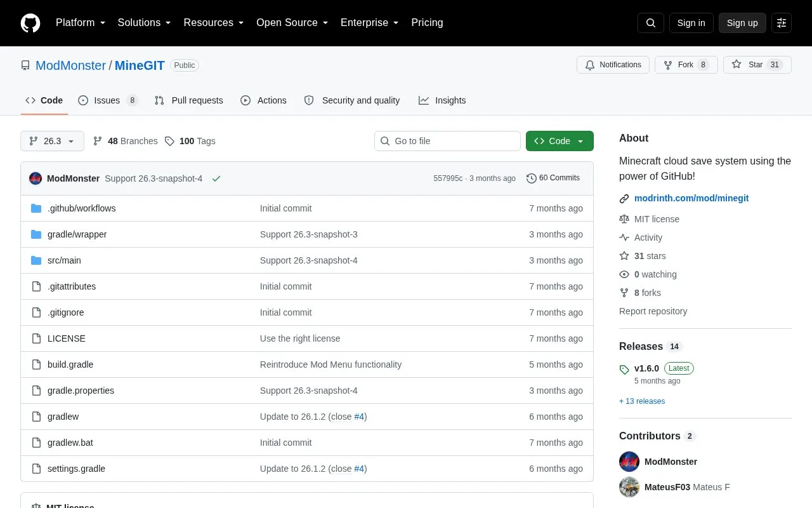Focus the Go to file search field
The image size is (812, 508).
[447, 141]
